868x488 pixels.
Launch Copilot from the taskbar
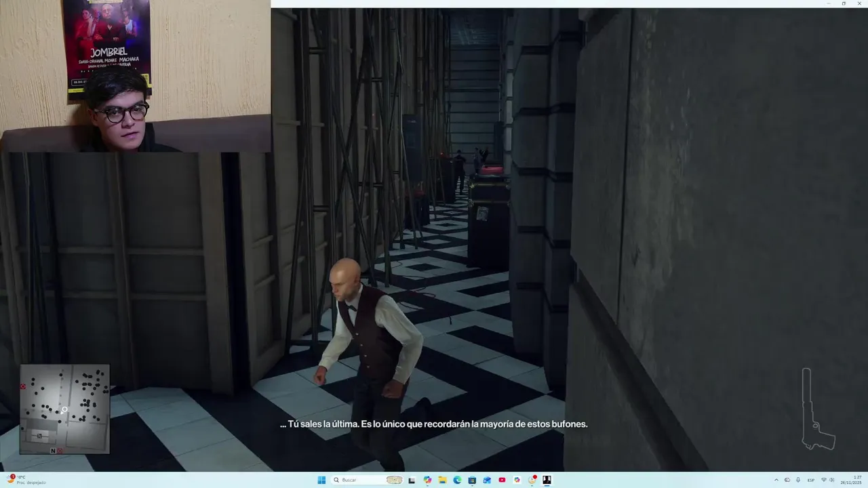tap(428, 480)
